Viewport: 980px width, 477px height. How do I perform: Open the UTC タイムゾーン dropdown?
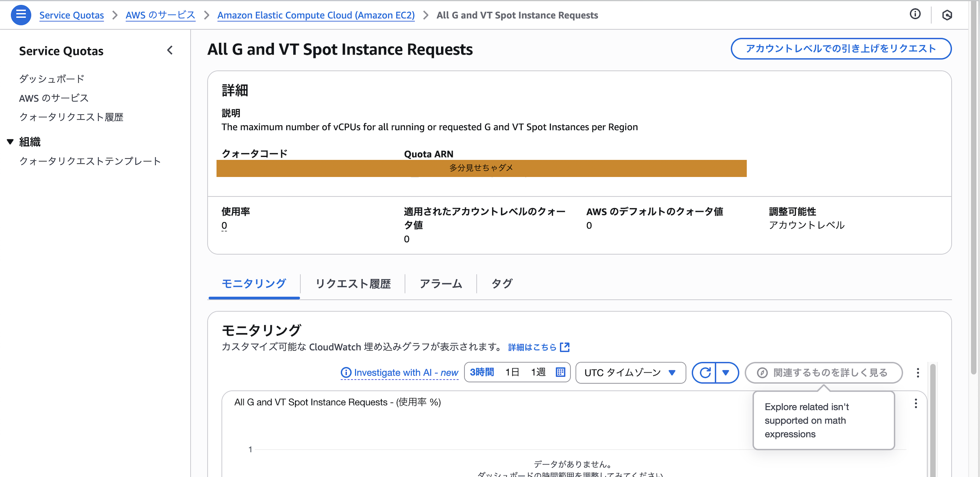coord(631,373)
